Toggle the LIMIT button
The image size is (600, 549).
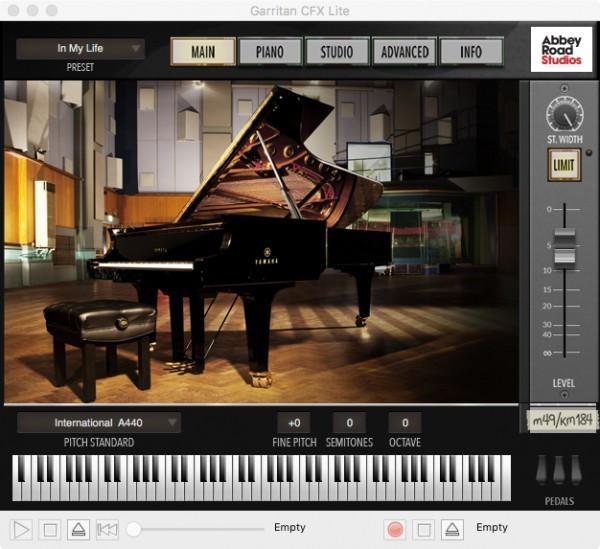click(x=564, y=165)
